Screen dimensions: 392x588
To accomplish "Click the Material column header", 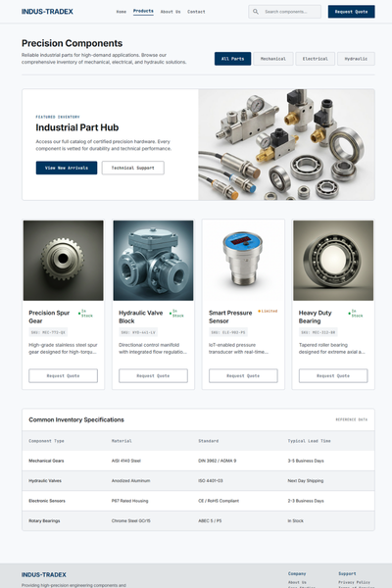I will point(122,441).
